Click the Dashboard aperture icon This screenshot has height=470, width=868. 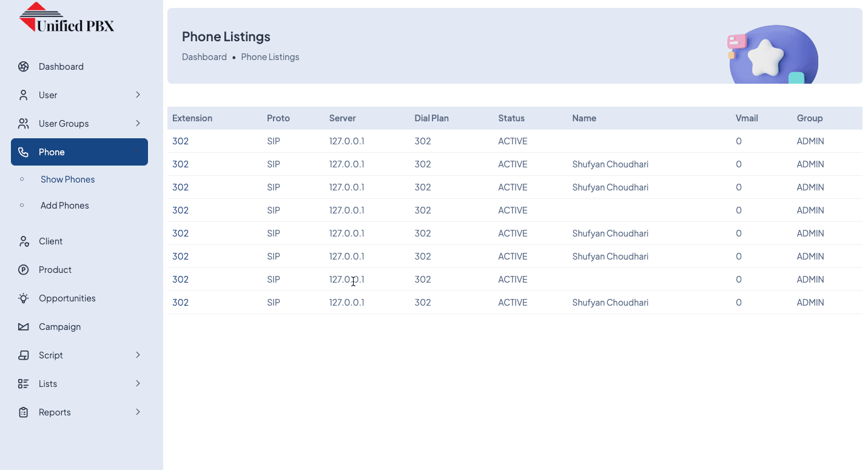pyautogui.click(x=24, y=67)
